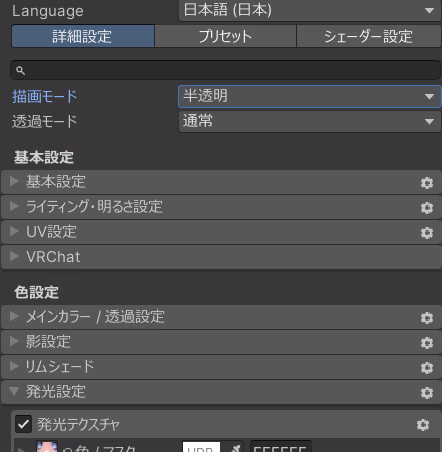The width and height of the screenshot is (442, 452).
Task: Open gear menu for 影設定 row
Action: tap(427, 343)
